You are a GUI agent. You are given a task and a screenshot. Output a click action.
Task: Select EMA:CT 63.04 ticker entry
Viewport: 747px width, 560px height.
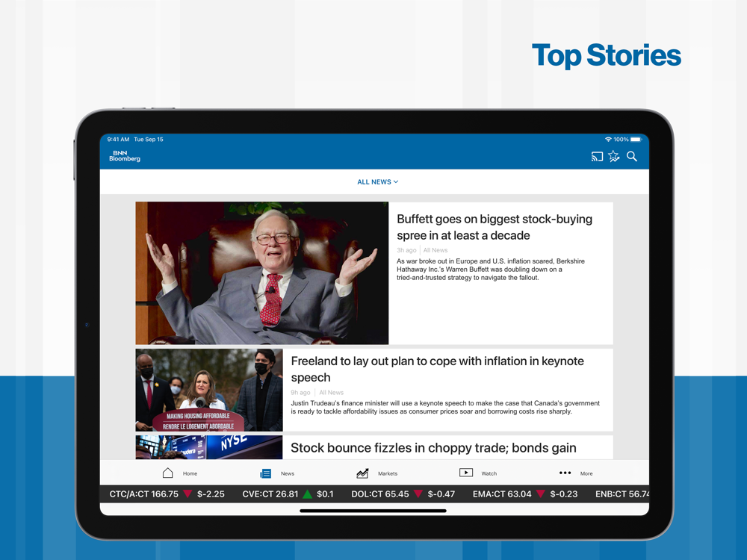(525, 494)
